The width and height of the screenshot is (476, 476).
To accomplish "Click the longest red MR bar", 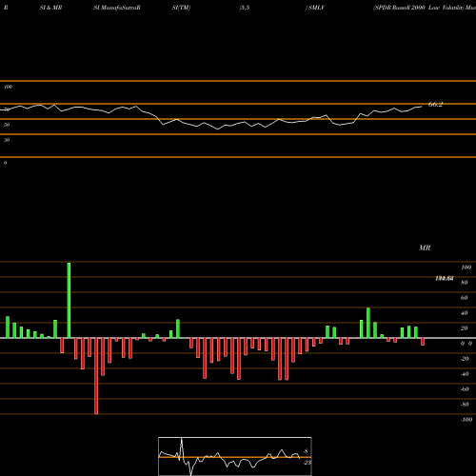I will (x=96, y=376).
